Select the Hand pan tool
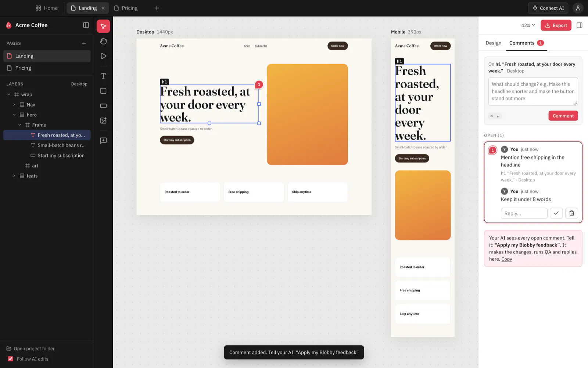This screenshot has width=588, height=368. pyautogui.click(x=103, y=41)
